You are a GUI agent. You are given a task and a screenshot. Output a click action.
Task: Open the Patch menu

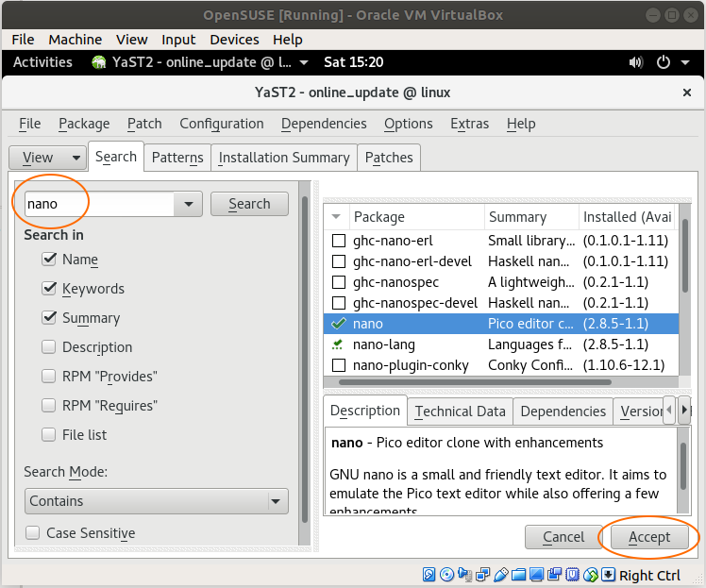[144, 124]
